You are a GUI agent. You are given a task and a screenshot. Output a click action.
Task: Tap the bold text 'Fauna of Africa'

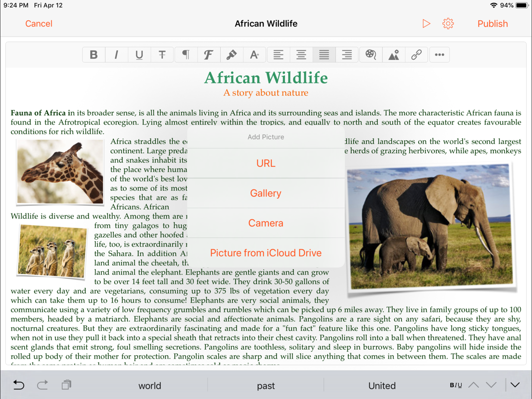pos(38,113)
